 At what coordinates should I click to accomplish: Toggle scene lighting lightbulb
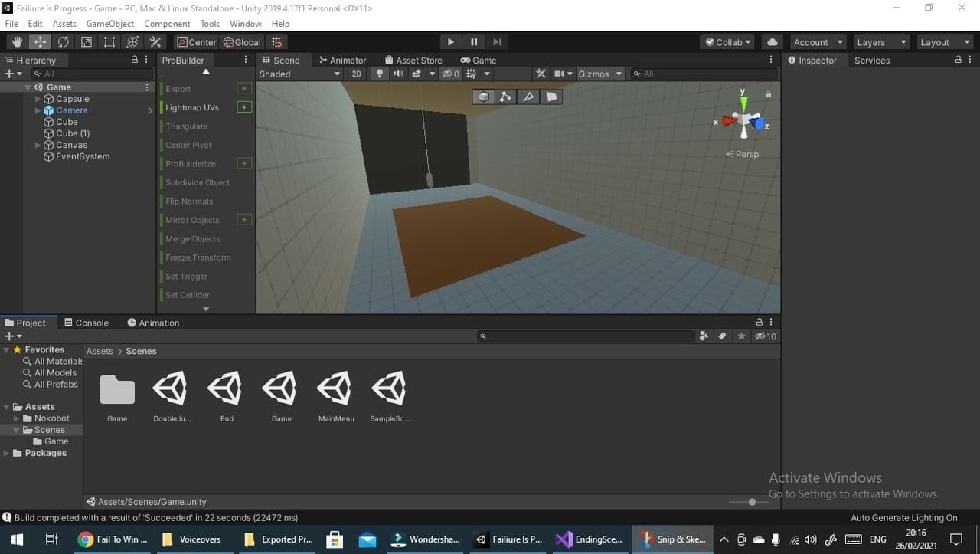[x=379, y=74]
